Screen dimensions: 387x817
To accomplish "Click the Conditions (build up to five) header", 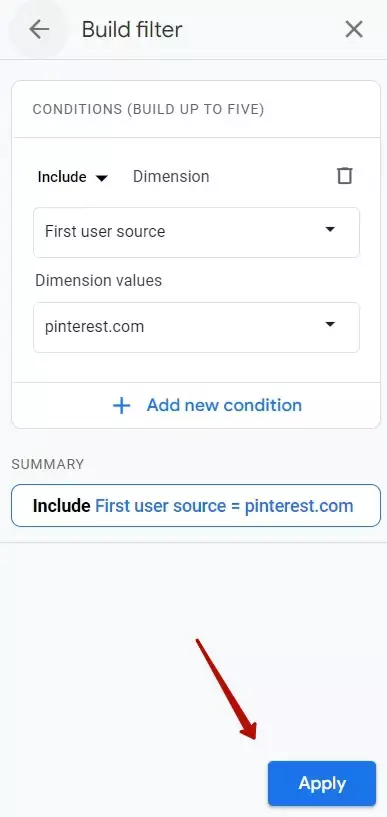I will click(x=148, y=109).
